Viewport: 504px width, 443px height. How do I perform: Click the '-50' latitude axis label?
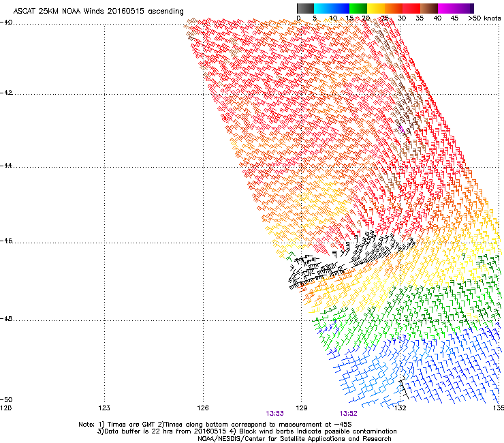pos(6,400)
